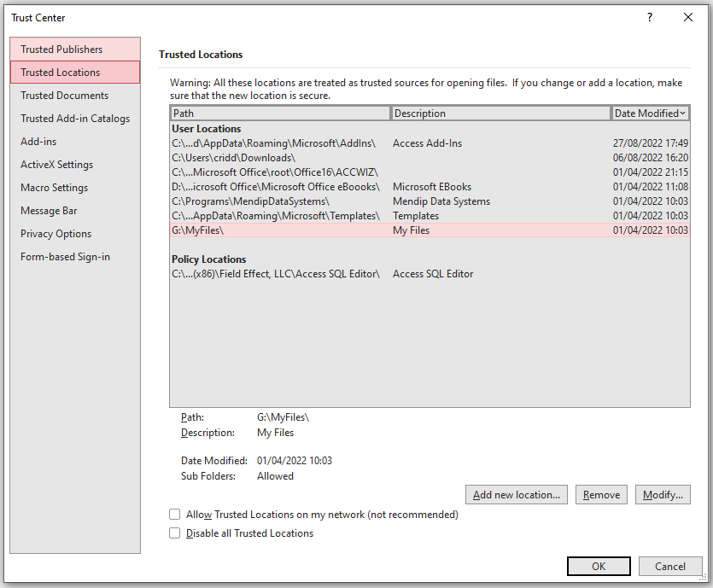Select the Microsoft EBooks location row
This screenshot has height=588, width=713.
pyautogui.click(x=430, y=187)
